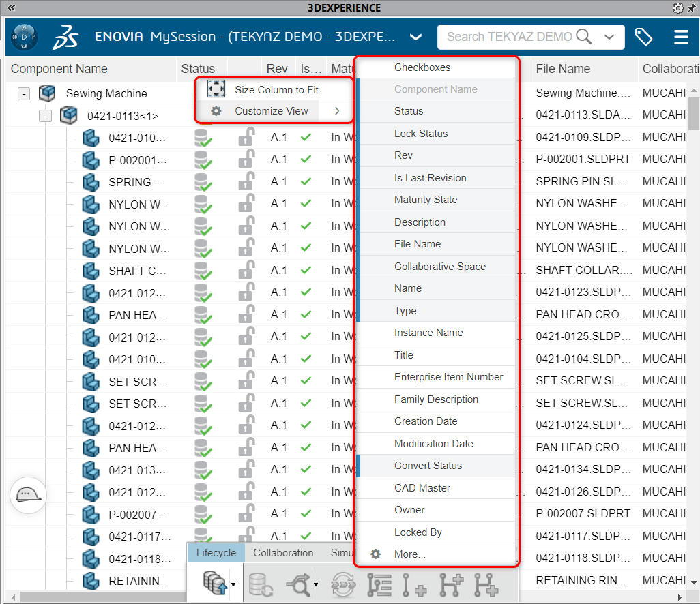The image size is (700, 604).
Task: Toggle the Status column visibility
Action: coord(437,111)
